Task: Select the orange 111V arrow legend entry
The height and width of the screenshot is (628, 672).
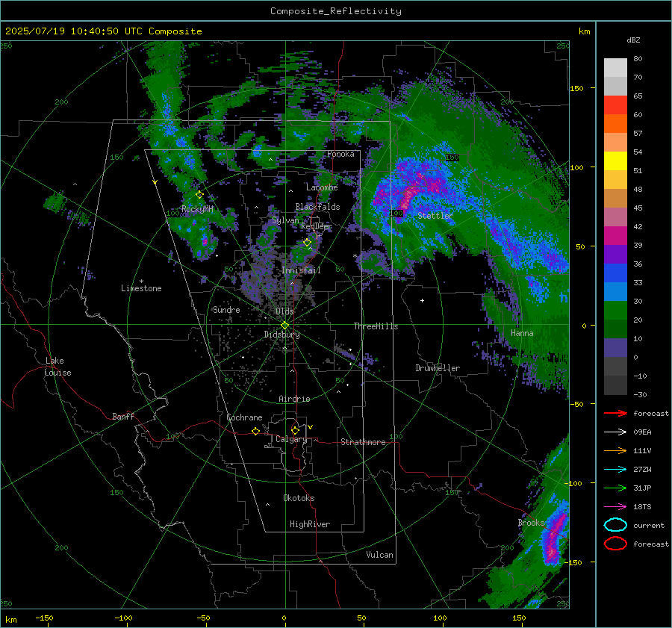Action: (x=615, y=450)
